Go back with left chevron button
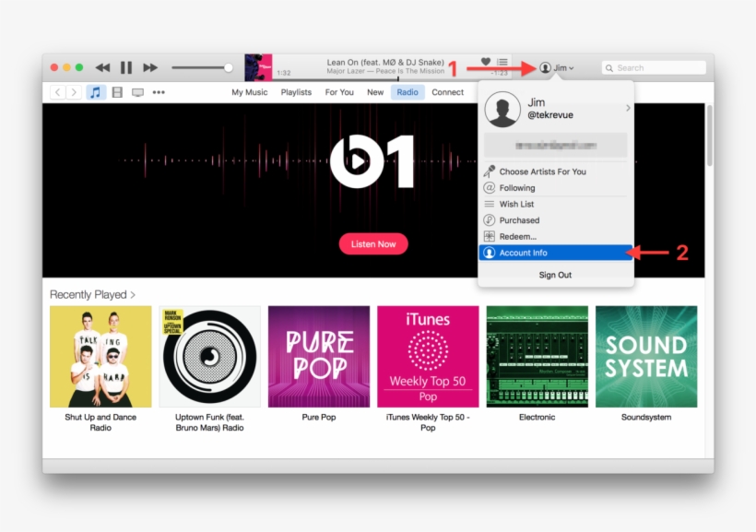This screenshot has width=756, height=532. [58, 92]
